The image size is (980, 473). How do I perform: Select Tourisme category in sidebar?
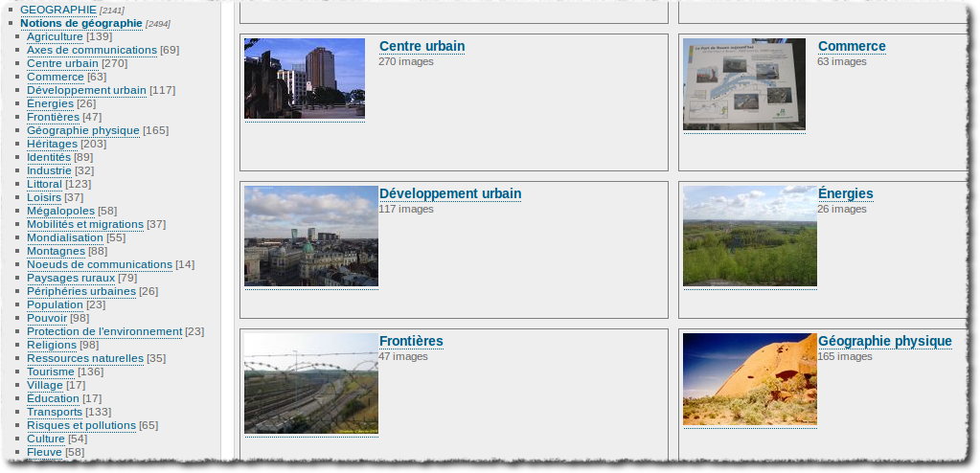point(51,372)
